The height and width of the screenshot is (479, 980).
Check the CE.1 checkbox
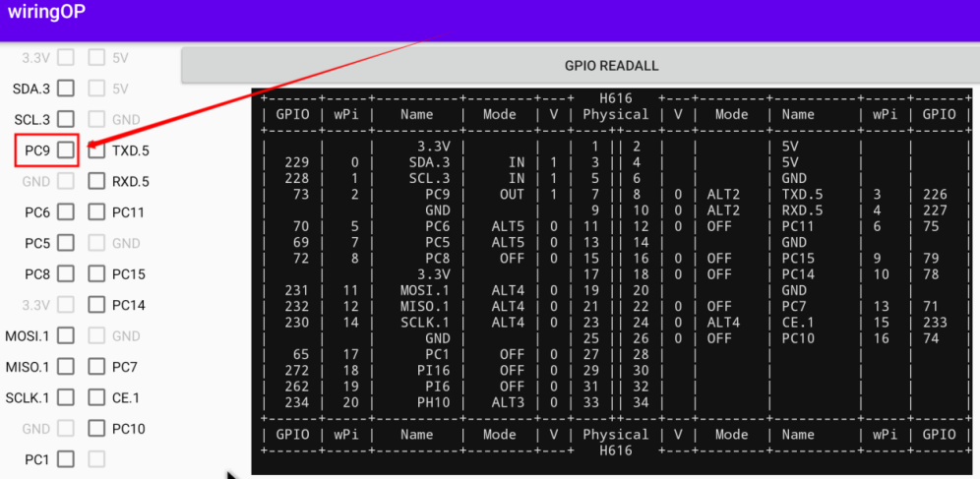(x=96, y=397)
